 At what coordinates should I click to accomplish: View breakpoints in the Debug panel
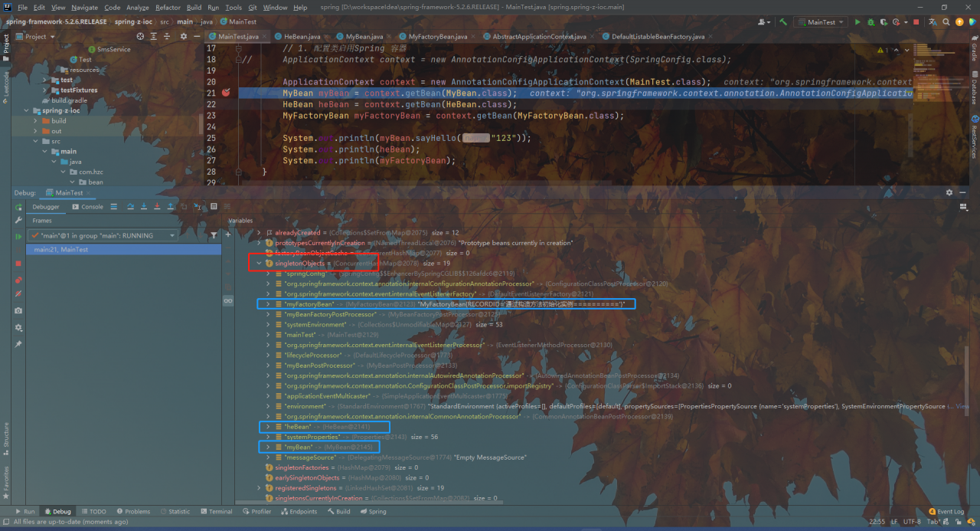click(x=18, y=280)
